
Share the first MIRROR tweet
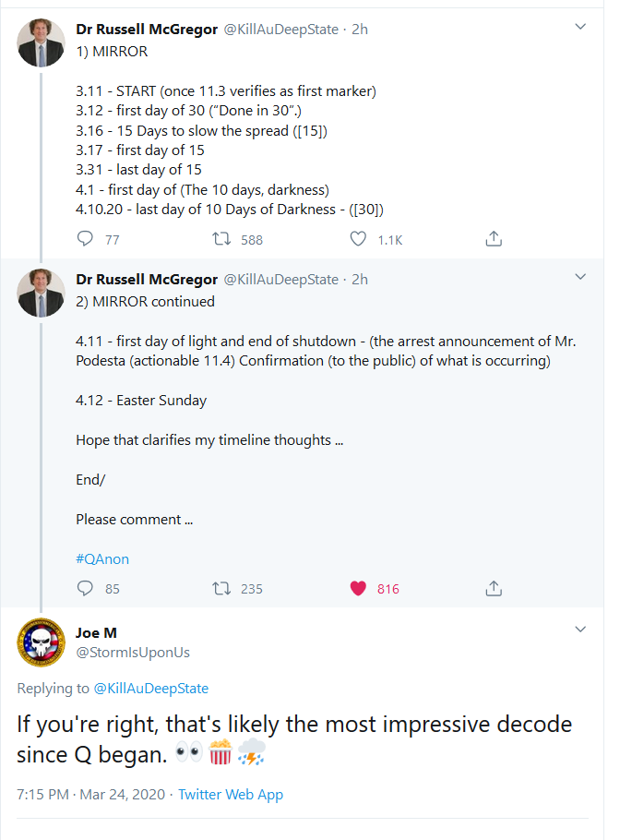[494, 239]
